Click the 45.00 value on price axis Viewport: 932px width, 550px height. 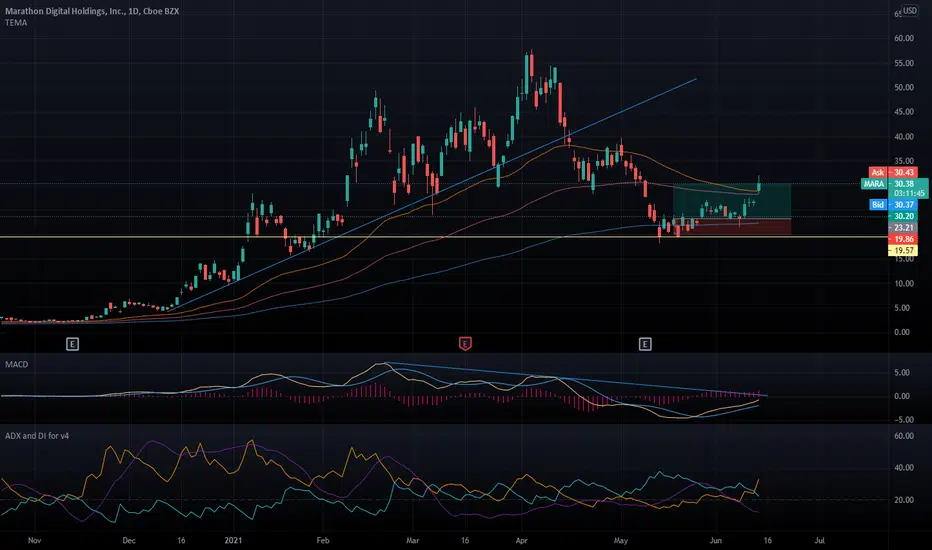coord(904,112)
